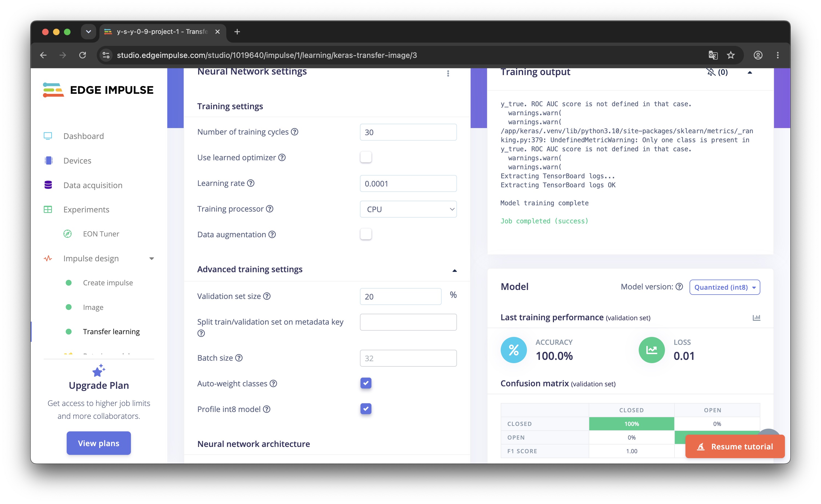Bookmark this page with the star icon
This screenshot has height=504, width=821.
click(731, 55)
